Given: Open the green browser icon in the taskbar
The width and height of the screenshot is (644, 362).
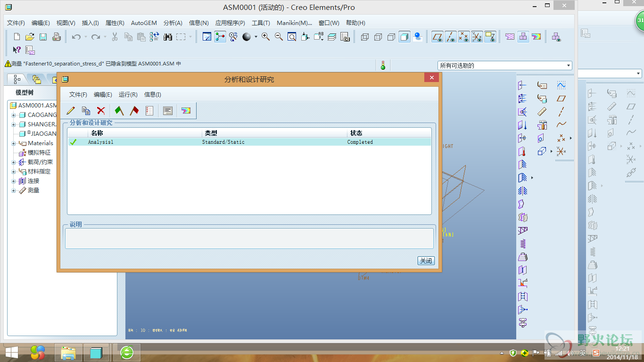Looking at the screenshot, I should (127, 353).
